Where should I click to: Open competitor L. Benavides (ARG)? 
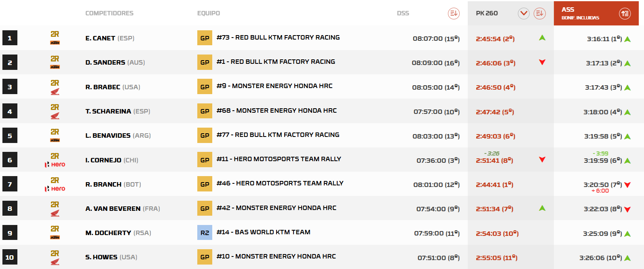[118, 136]
